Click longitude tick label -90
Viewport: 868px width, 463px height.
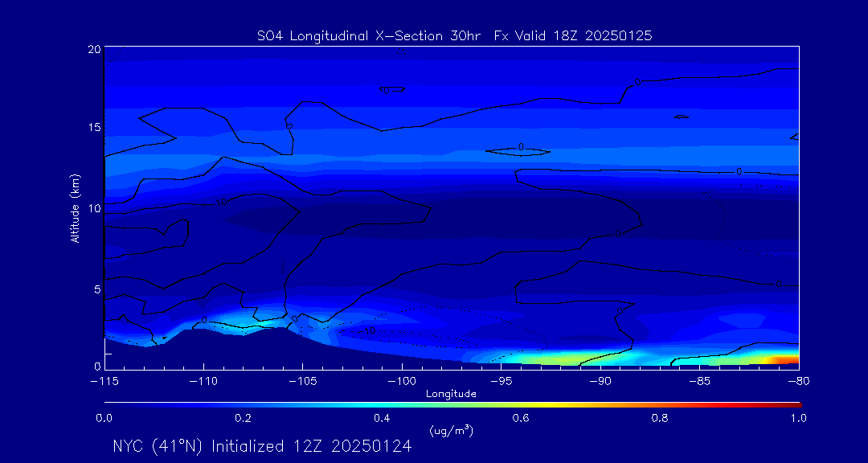pyautogui.click(x=600, y=382)
